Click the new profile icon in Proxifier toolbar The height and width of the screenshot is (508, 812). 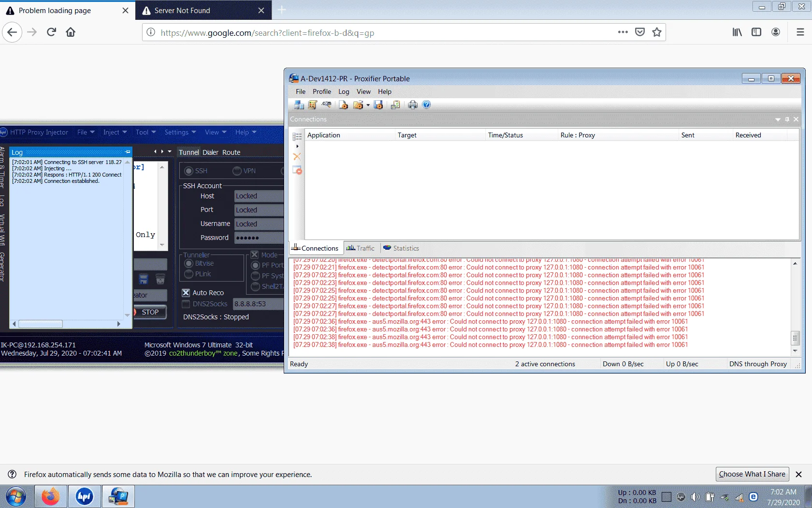tap(344, 105)
